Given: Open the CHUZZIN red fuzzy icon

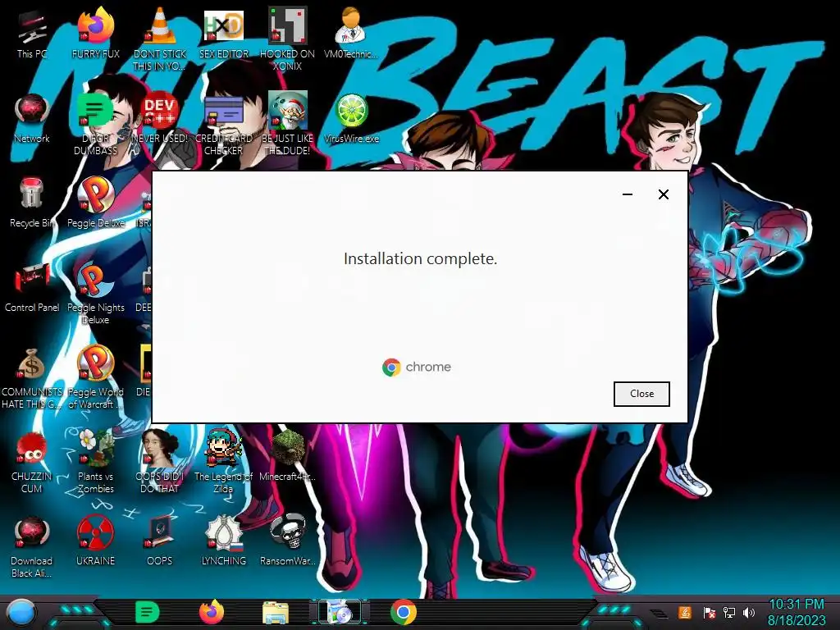Looking at the screenshot, I should (x=32, y=463).
